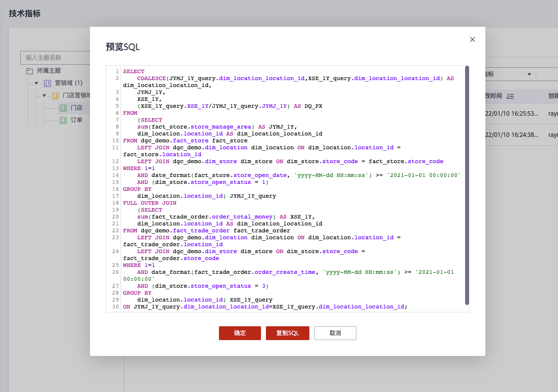This screenshot has height=392, width=558.
Task: Click the L3 icon next to 订单
Action: click(63, 120)
